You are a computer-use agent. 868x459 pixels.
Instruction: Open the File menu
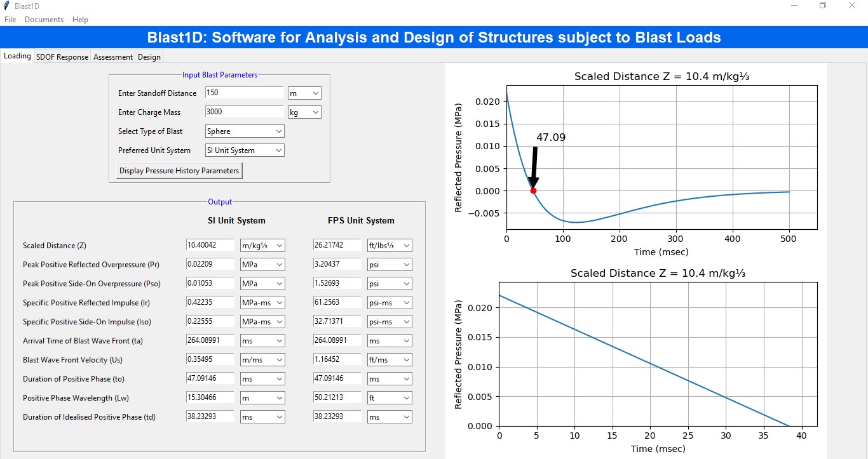(10, 20)
